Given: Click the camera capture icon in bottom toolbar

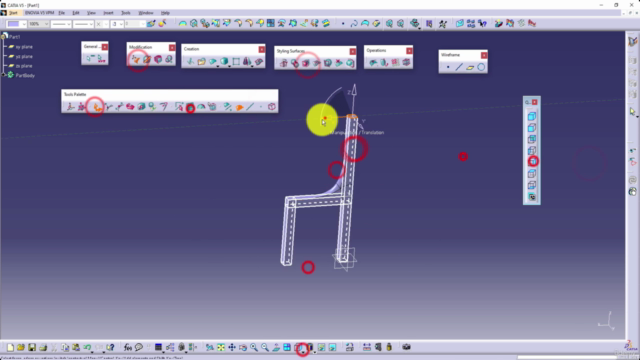Looking at the screenshot, I should pyautogui.click(x=406, y=347).
